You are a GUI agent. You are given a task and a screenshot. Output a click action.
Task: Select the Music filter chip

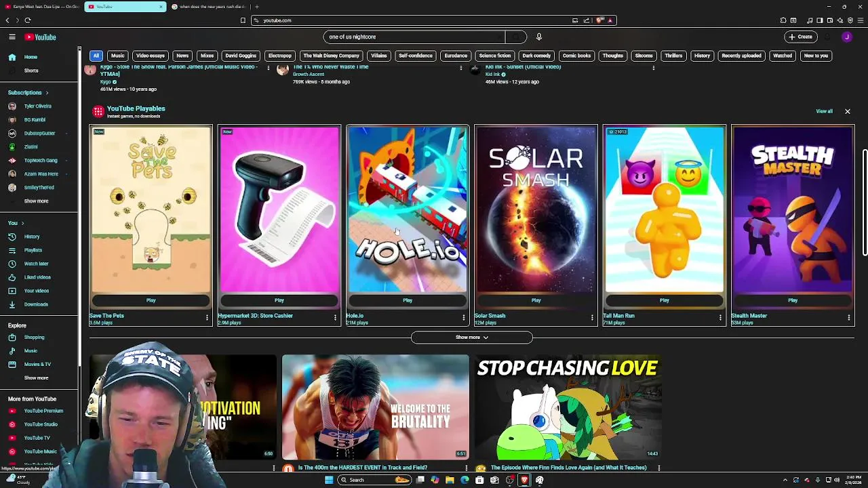click(118, 56)
